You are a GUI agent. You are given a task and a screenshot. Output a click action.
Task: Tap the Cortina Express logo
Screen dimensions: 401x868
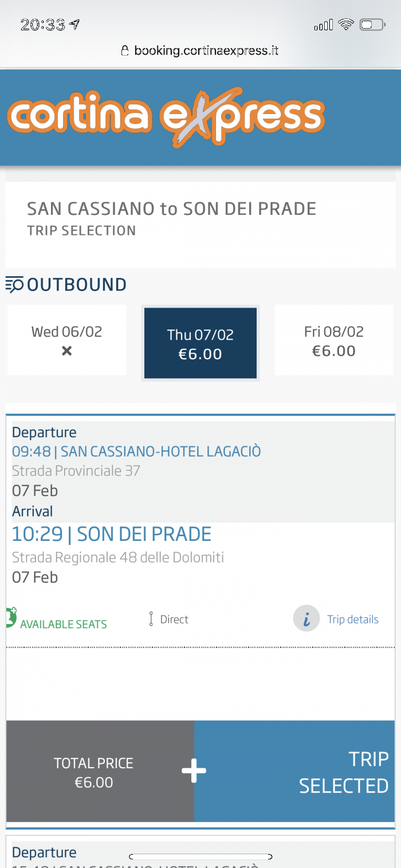click(166, 116)
